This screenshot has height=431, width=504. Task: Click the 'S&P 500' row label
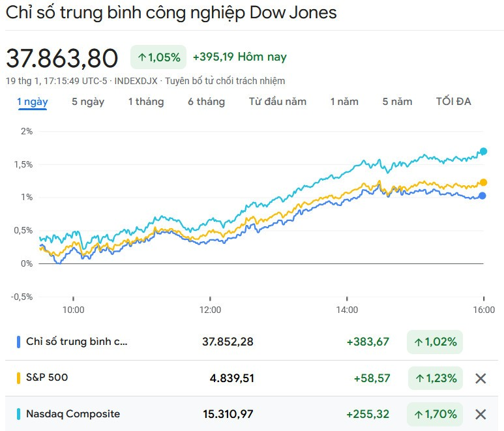tap(47, 378)
